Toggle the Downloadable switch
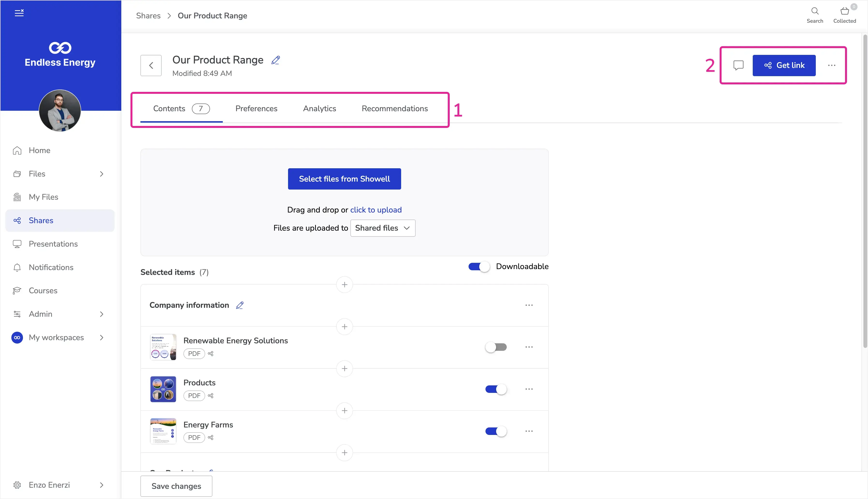 (x=479, y=267)
